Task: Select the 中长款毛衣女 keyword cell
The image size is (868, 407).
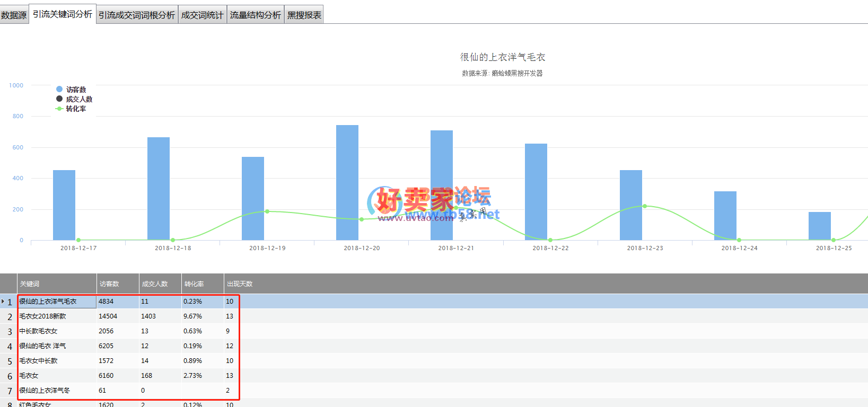Action: point(38,331)
